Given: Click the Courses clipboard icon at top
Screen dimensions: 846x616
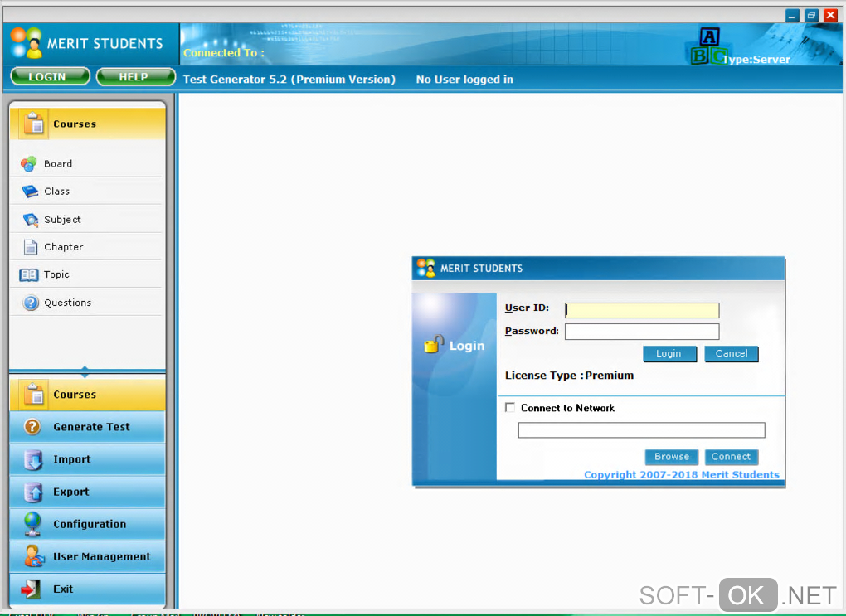Looking at the screenshot, I should pyautogui.click(x=34, y=124).
